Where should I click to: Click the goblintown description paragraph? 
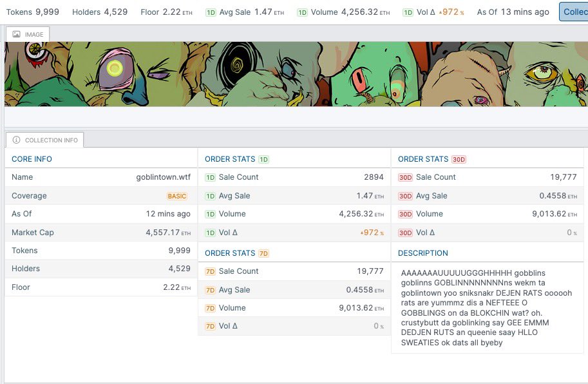coord(486,308)
